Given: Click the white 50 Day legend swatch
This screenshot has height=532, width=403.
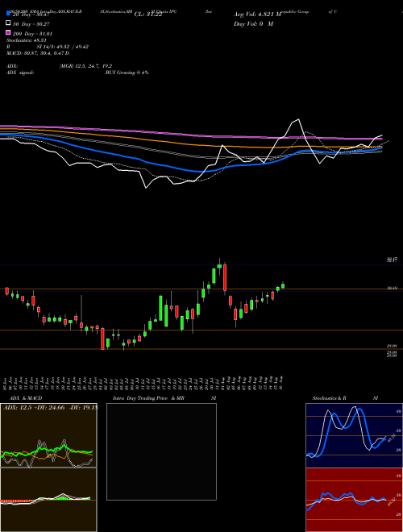Looking at the screenshot, I should [8, 23].
